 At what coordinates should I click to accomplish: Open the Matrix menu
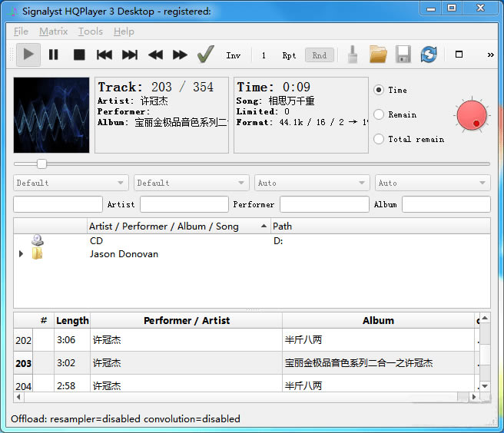(54, 31)
